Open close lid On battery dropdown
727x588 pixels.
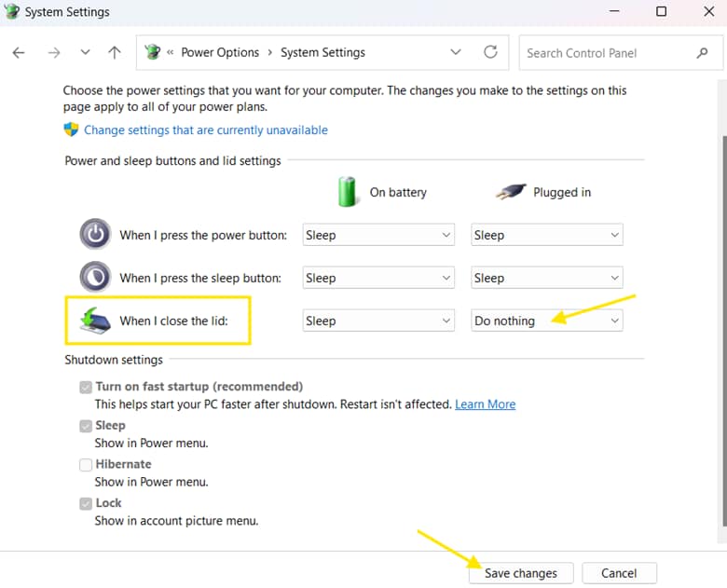pos(378,321)
